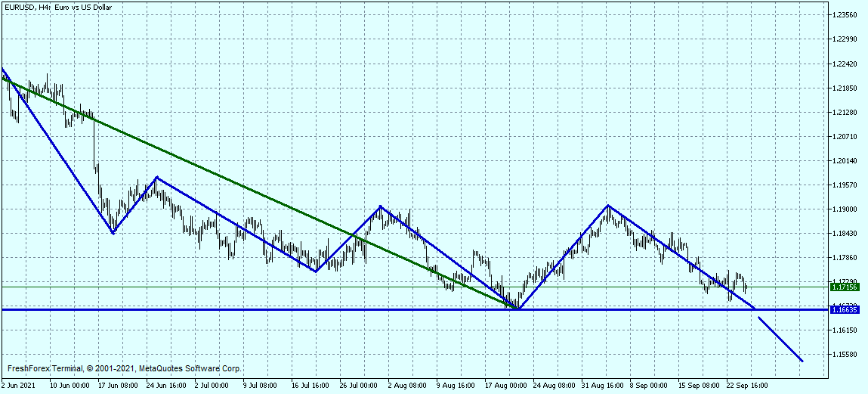Screen dimensions: 868x394
Task: Select the 24 Jun 16:00 time label
Action: tap(166, 385)
